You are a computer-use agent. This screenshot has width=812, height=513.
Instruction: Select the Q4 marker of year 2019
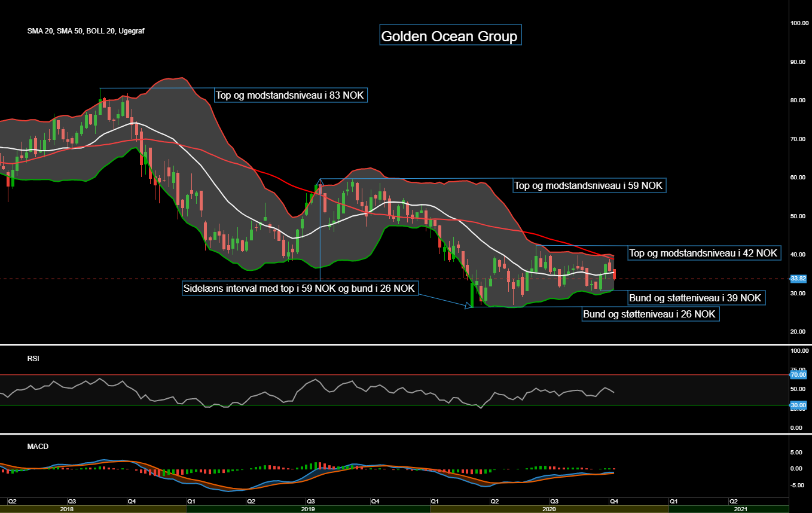[x=374, y=500]
